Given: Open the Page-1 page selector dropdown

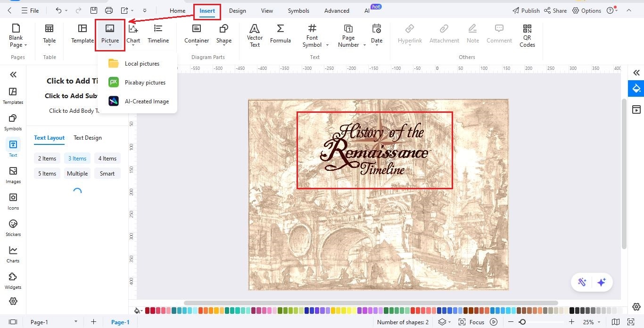Looking at the screenshot, I should tap(53, 322).
